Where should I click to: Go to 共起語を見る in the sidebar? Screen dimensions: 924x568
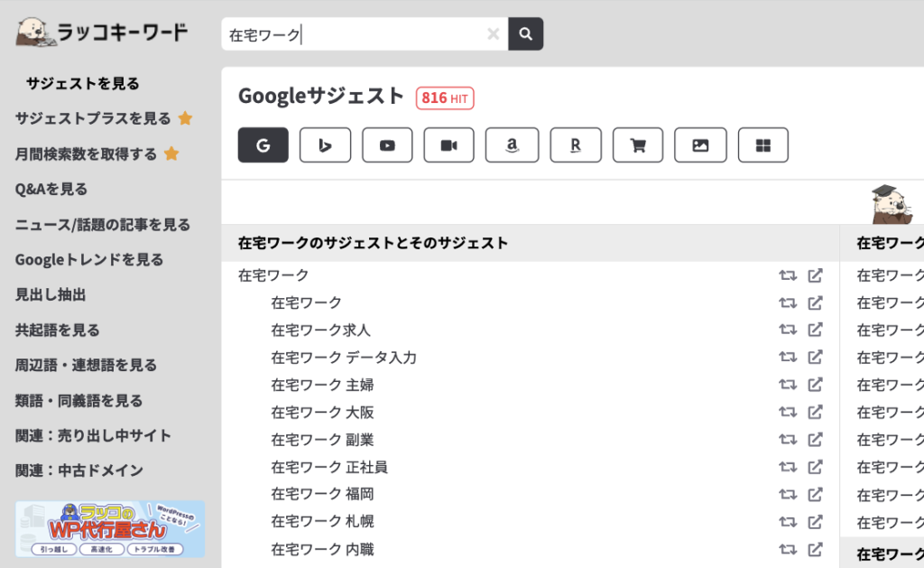(x=58, y=331)
